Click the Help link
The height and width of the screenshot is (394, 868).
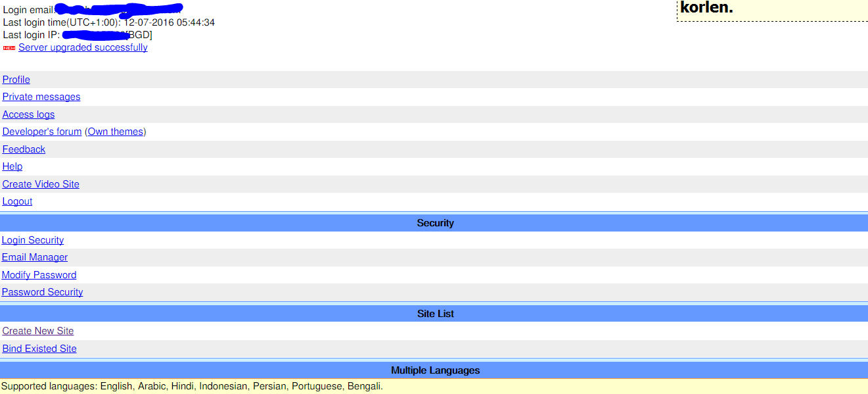click(x=12, y=166)
